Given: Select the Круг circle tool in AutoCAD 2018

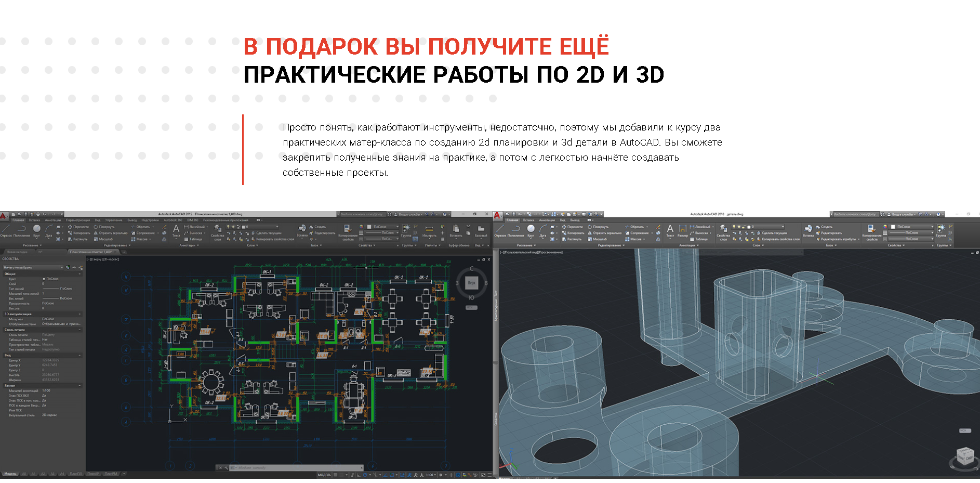Looking at the screenshot, I should (531, 231).
